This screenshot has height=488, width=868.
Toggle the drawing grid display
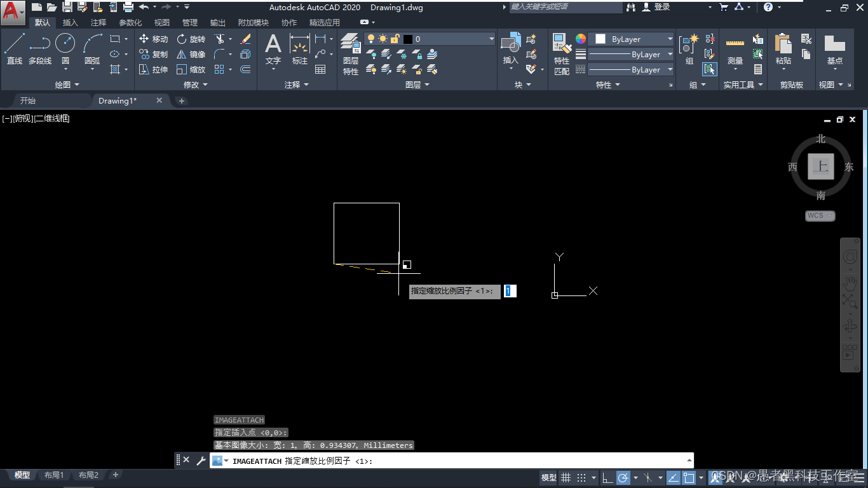click(x=566, y=478)
